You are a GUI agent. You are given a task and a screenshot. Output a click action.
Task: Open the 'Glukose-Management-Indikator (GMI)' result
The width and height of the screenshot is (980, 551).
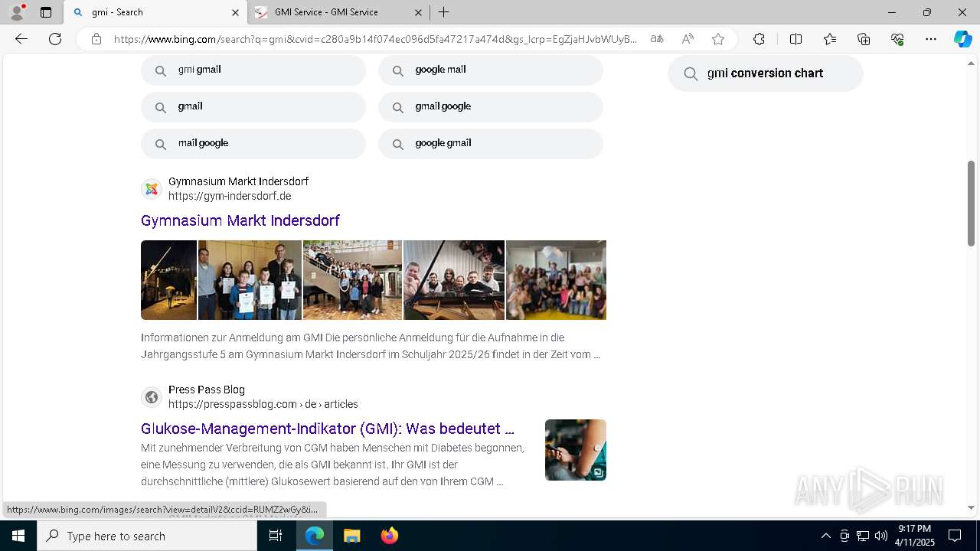click(x=328, y=429)
